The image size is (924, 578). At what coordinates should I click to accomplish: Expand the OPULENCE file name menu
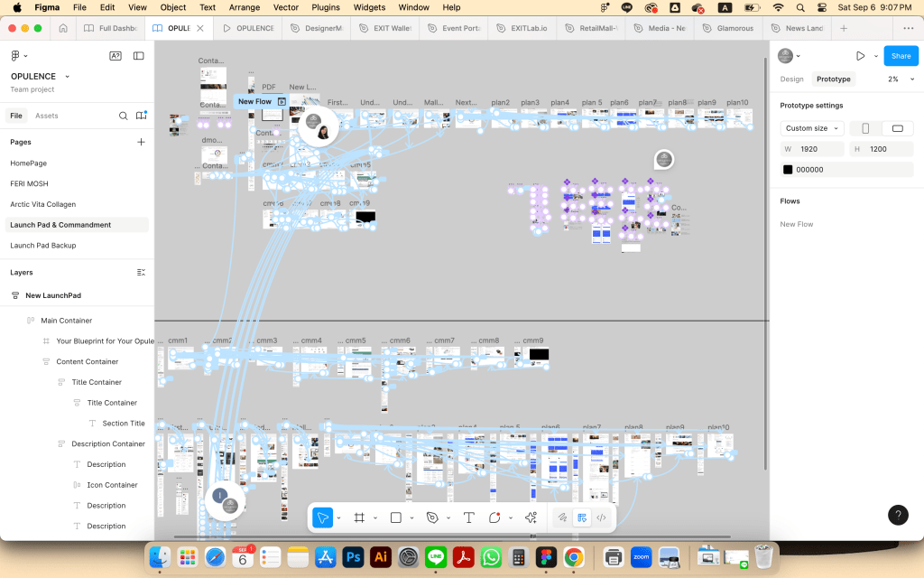pyautogui.click(x=33, y=77)
